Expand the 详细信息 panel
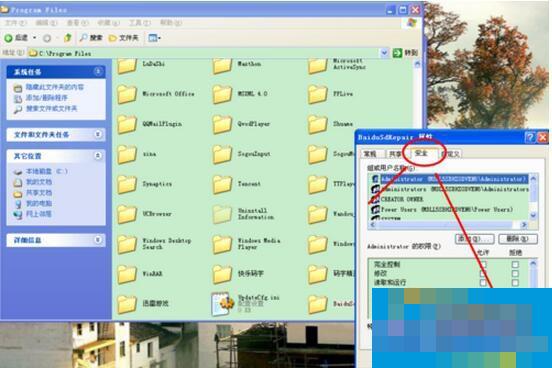Screen dimensions: 552x368 [98, 240]
